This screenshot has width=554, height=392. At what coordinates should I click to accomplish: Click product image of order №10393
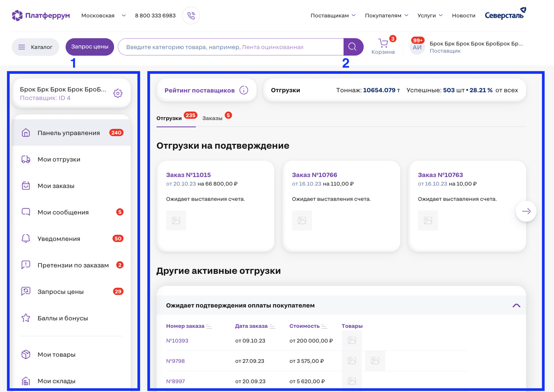coord(352,340)
